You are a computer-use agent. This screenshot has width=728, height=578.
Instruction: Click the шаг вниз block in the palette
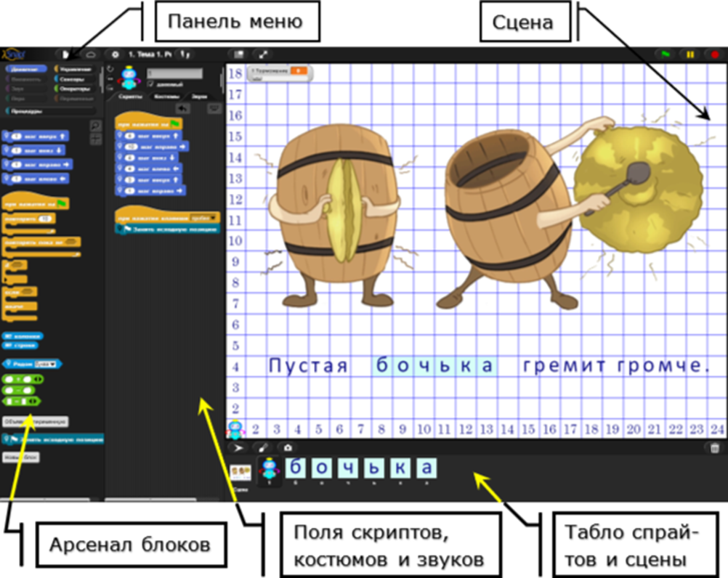(x=33, y=150)
